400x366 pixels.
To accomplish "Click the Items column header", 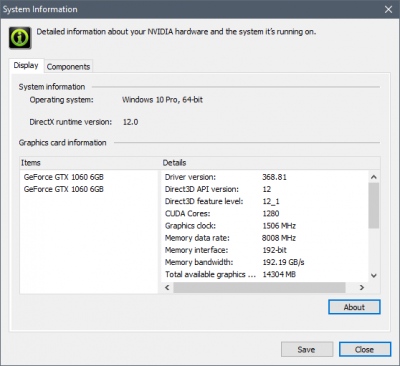I will point(90,163).
